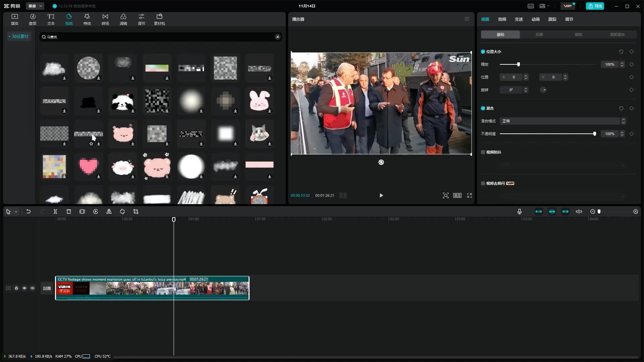Split the clip at playhead

[x=55, y=212]
